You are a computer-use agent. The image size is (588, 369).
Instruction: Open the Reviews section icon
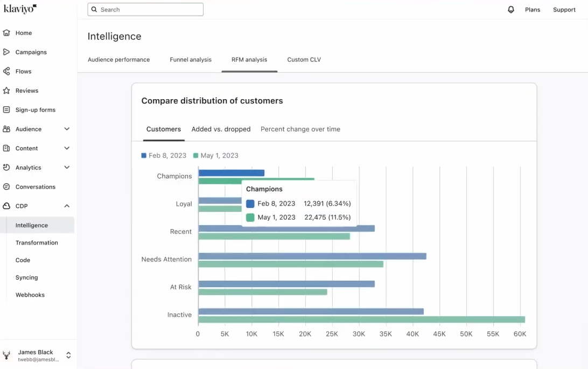(8, 90)
